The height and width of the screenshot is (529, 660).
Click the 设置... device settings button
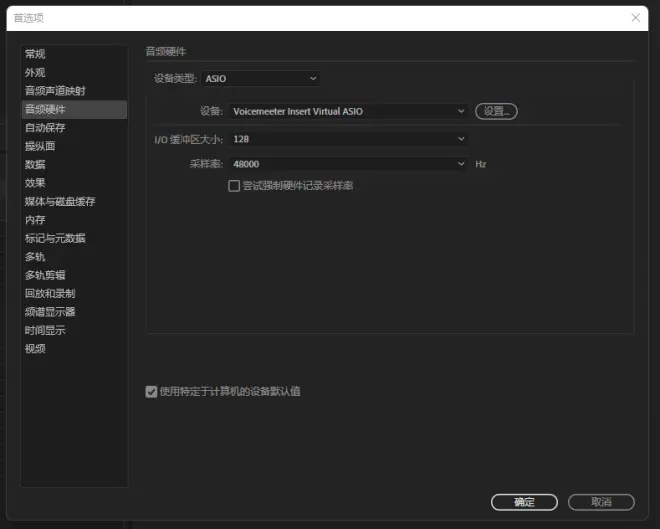pyautogui.click(x=496, y=112)
